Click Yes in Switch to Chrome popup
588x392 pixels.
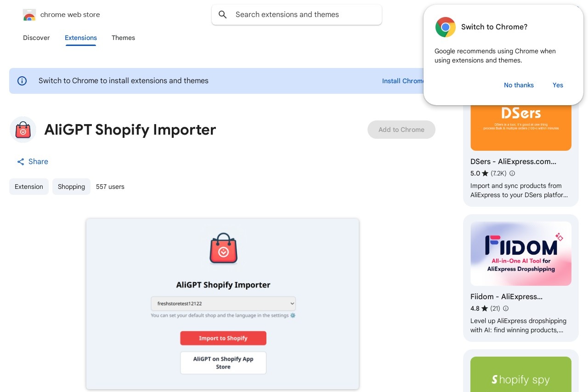point(558,85)
